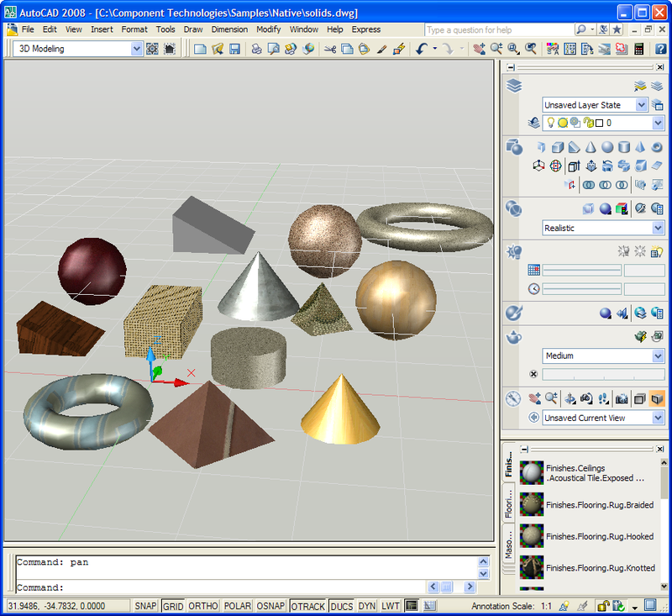Toggle ORTHO mode in the status bar

click(x=202, y=606)
